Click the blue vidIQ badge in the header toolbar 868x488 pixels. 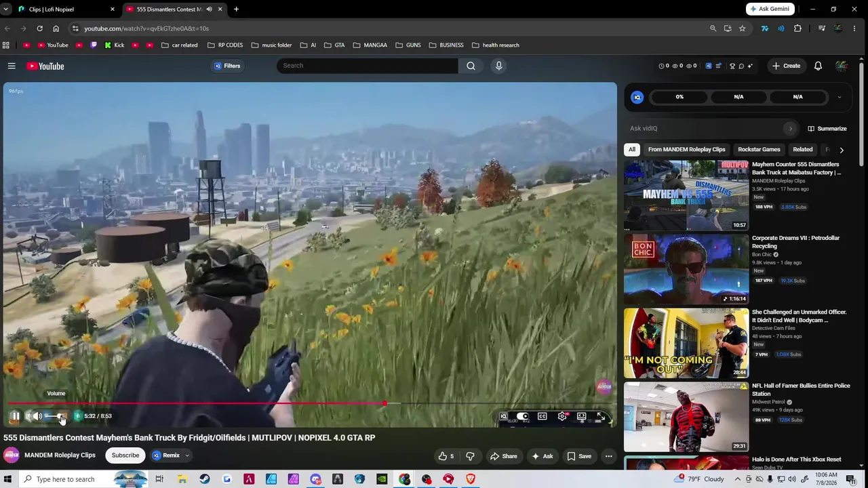[709, 66]
